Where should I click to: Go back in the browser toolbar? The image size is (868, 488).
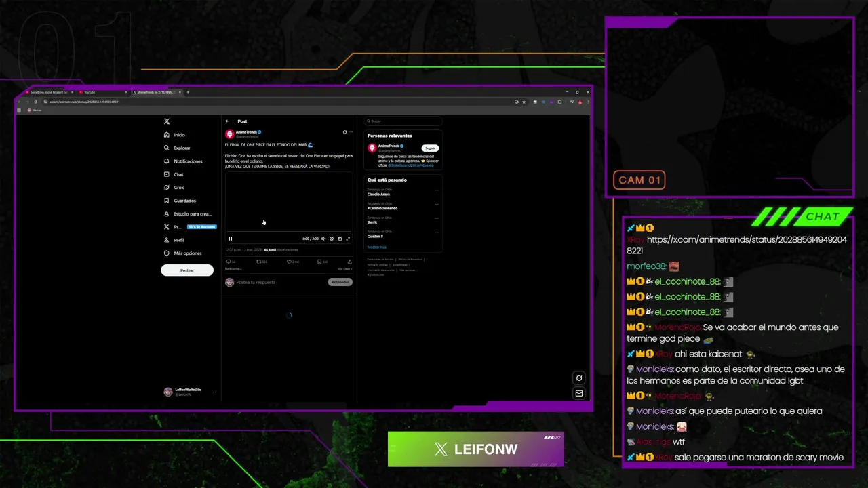(20, 102)
